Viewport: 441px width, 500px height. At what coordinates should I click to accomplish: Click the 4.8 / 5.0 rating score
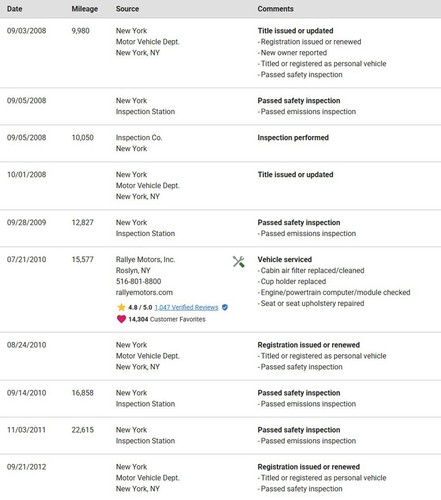(140, 307)
